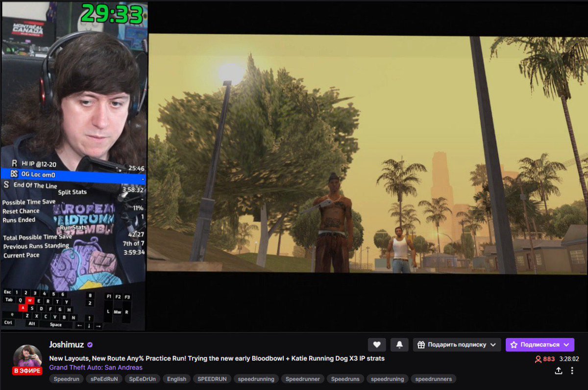
Task: Select the 'Speedrunner' tag
Action: click(x=303, y=379)
